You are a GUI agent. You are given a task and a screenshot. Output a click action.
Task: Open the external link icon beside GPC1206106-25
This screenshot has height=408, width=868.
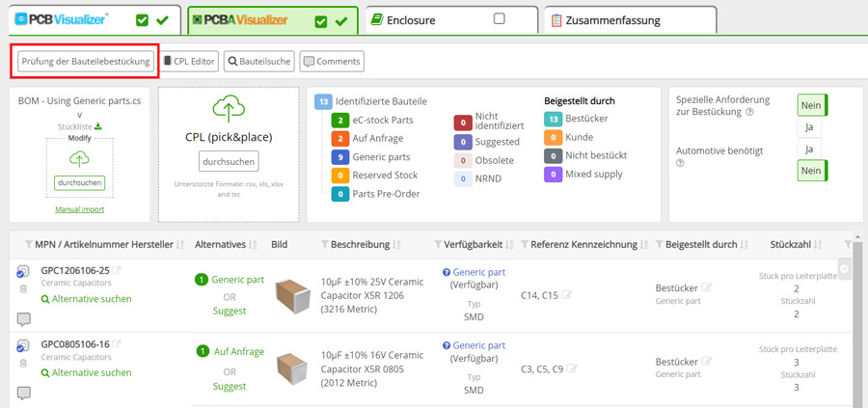(117, 270)
